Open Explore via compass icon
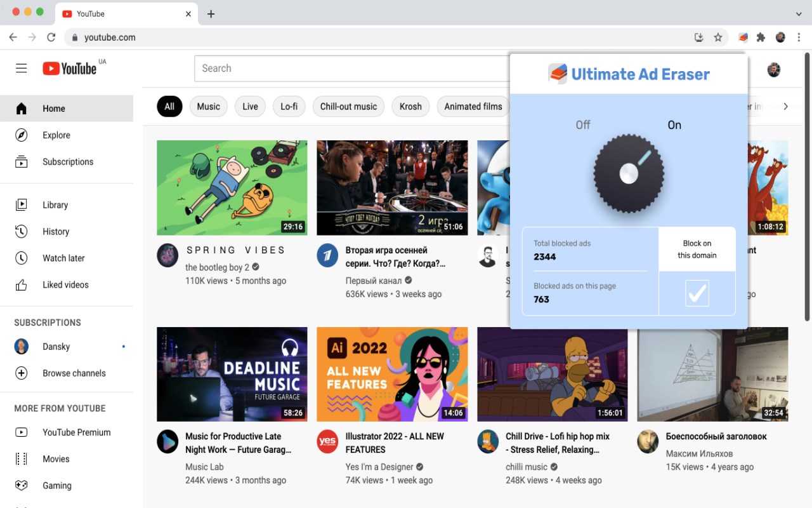The height and width of the screenshot is (508, 812). pyautogui.click(x=22, y=135)
